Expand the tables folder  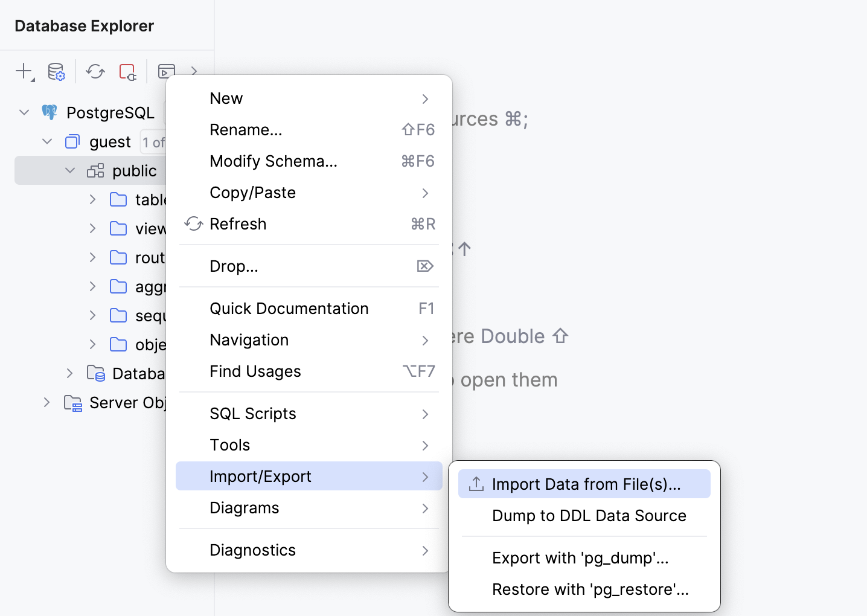click(92, 199)
